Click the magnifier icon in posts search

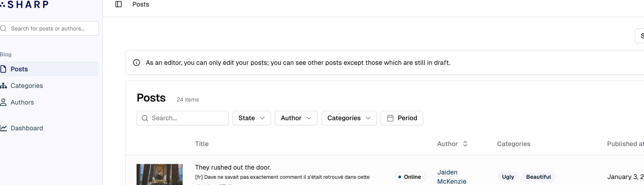[x=145, y=118]
